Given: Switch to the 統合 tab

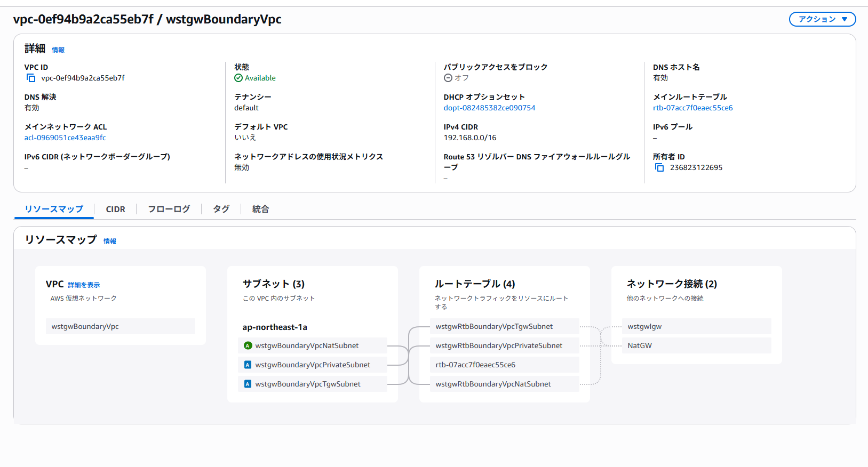Looking at the screenshot, I should pyautogui.click(x=260, y=209).
